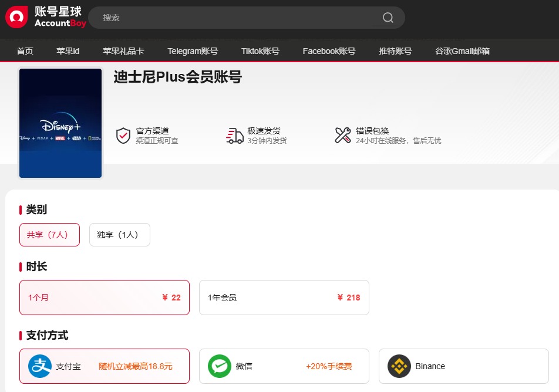559x392 pixels.
Task: Select the 独享（1人）category option
Action: click(120, 235)
